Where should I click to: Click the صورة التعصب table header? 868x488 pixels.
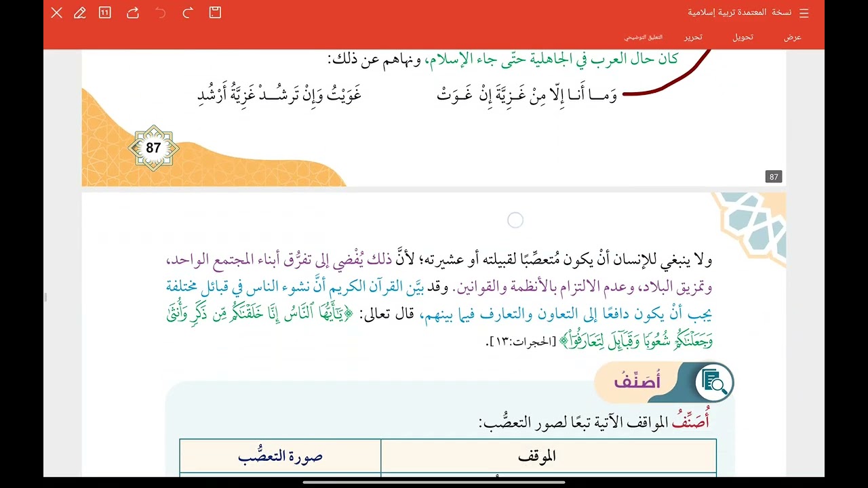[x=280, y=456]
